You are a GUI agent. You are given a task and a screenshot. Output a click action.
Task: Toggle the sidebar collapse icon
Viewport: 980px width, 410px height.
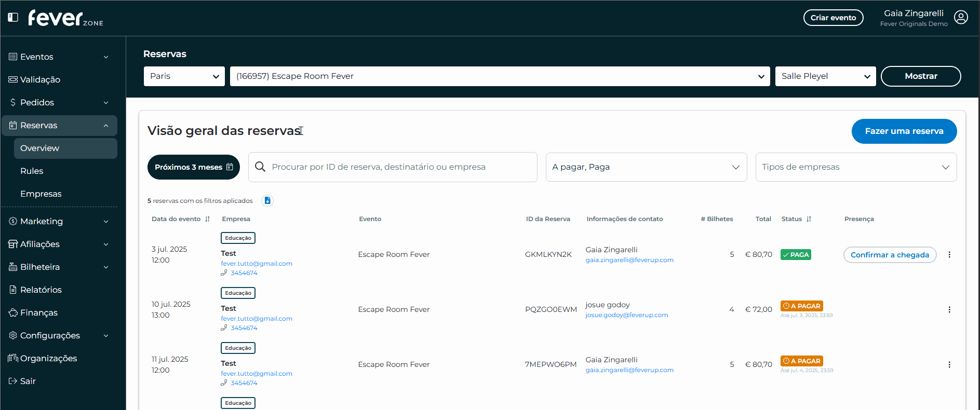pos(13,17)
